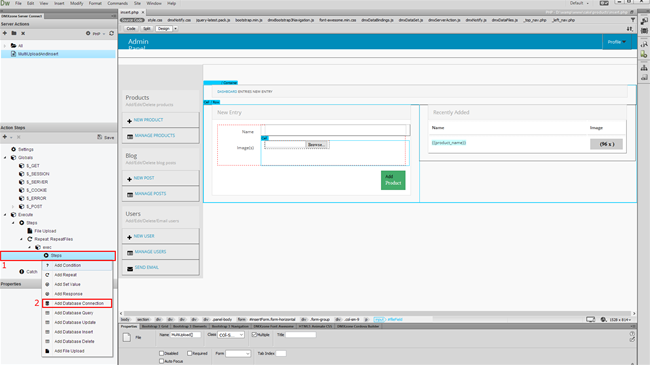650x365 pixels.
Task: Expand the All folder in Server Actions
Action: tap(5, 46)
